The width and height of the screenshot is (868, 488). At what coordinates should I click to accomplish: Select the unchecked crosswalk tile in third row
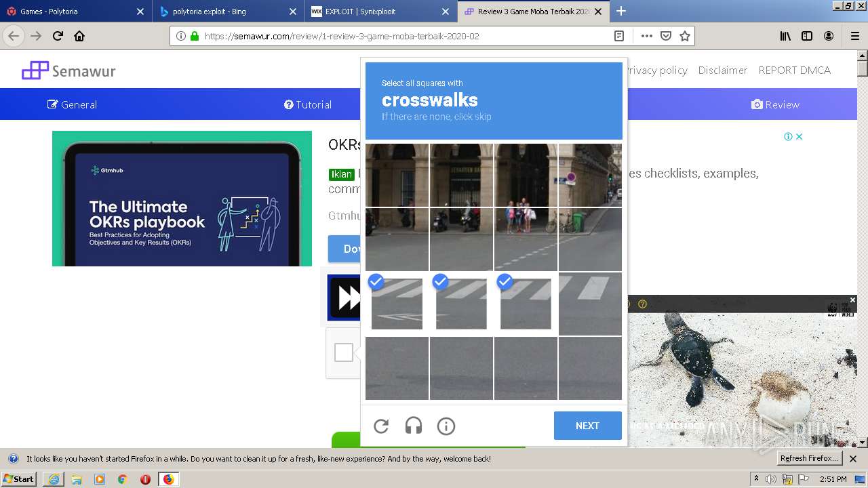click(x=590, y=304)
